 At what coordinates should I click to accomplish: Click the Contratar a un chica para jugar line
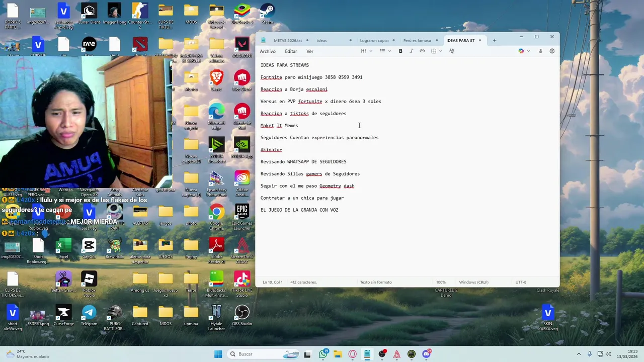pos(302,198)
